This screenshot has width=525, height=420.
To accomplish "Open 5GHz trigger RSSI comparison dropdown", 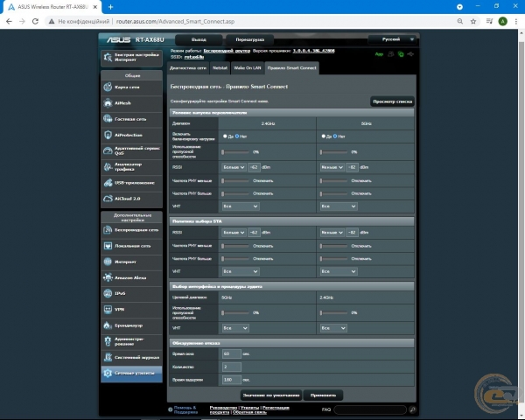I will click(332, 167).
